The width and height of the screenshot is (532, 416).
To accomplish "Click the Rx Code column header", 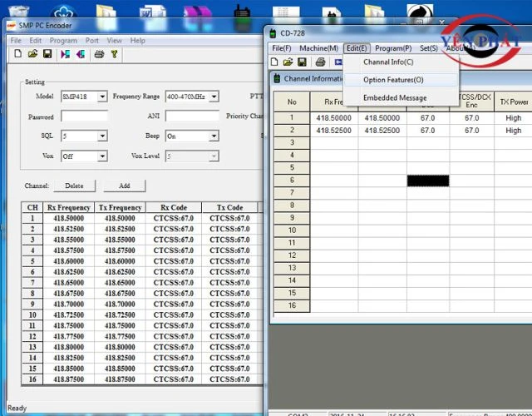I will tap(174, 207).
